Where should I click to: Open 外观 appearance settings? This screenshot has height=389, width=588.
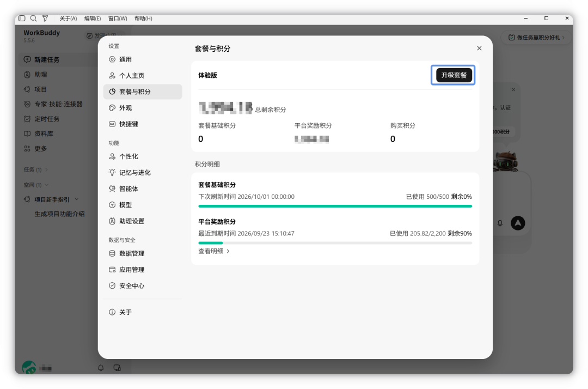click(x=143, y=108)
